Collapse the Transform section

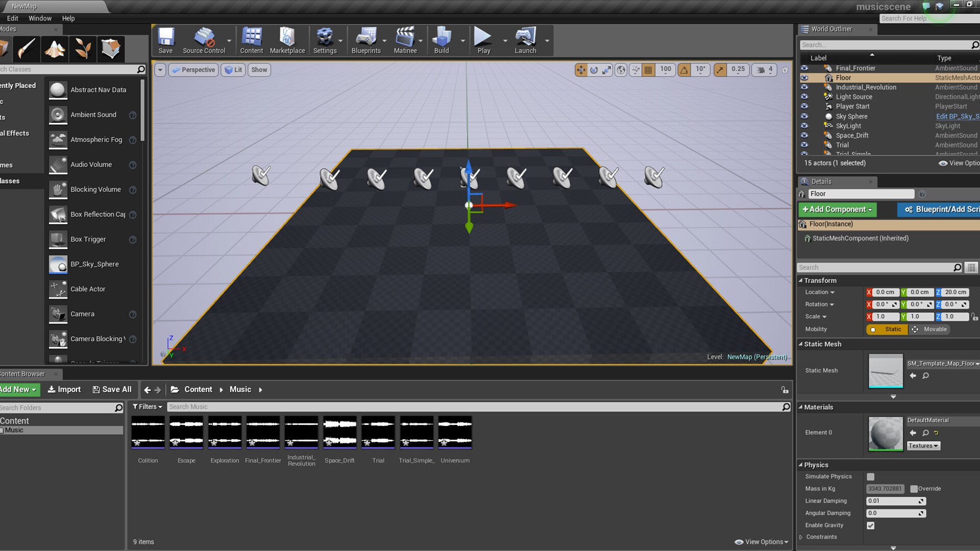click(x=801, y=281)
